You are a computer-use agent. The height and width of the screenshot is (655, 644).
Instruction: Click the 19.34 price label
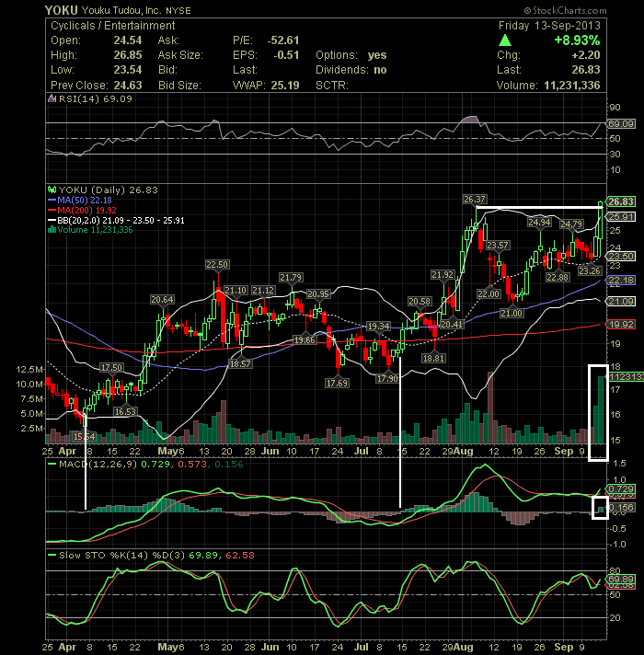378,327
